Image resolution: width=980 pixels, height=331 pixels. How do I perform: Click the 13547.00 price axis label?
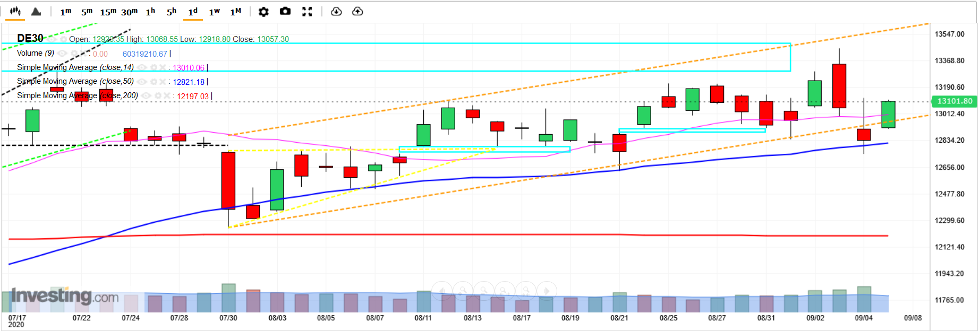(950, 34)
